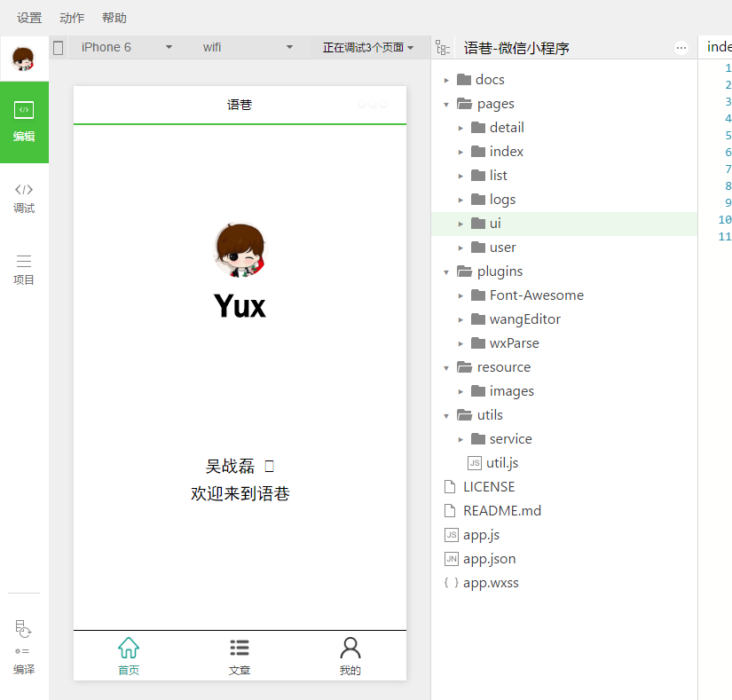Open the 设置 menu
Viewport: 732px width, 700px height.
point(29,18)
